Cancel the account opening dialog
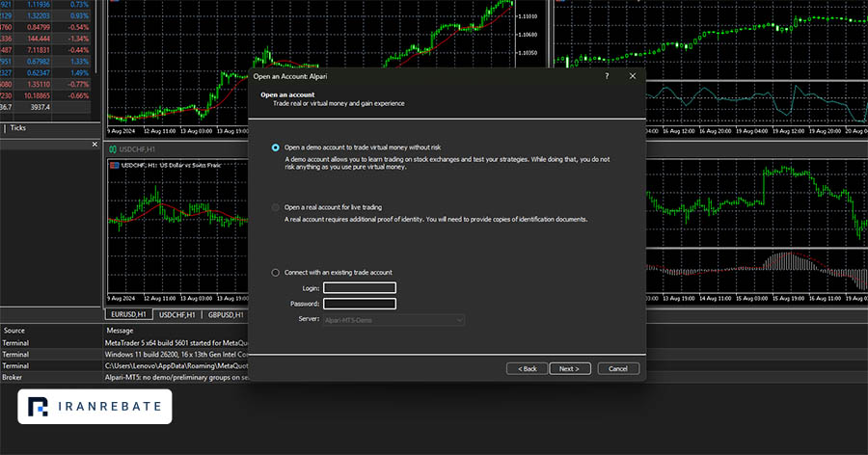Viewport: 868px width, 455px height. 618,368
